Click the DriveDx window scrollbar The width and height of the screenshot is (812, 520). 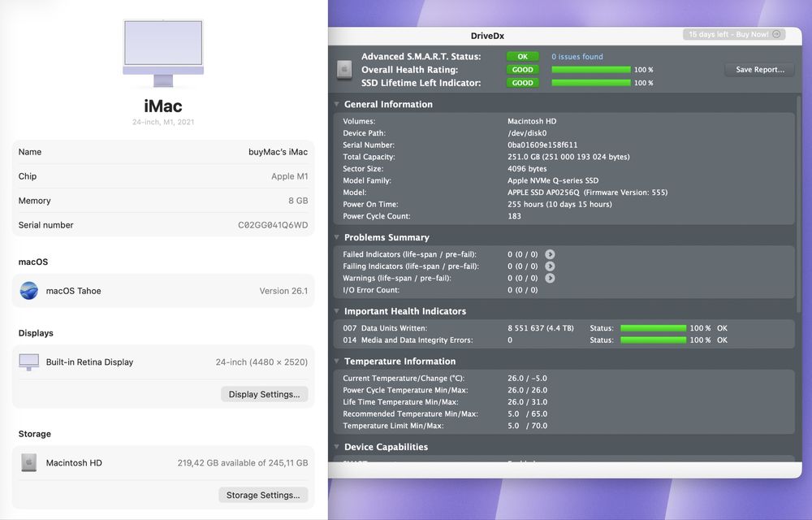pyautogui.click(x=798, y=205)
